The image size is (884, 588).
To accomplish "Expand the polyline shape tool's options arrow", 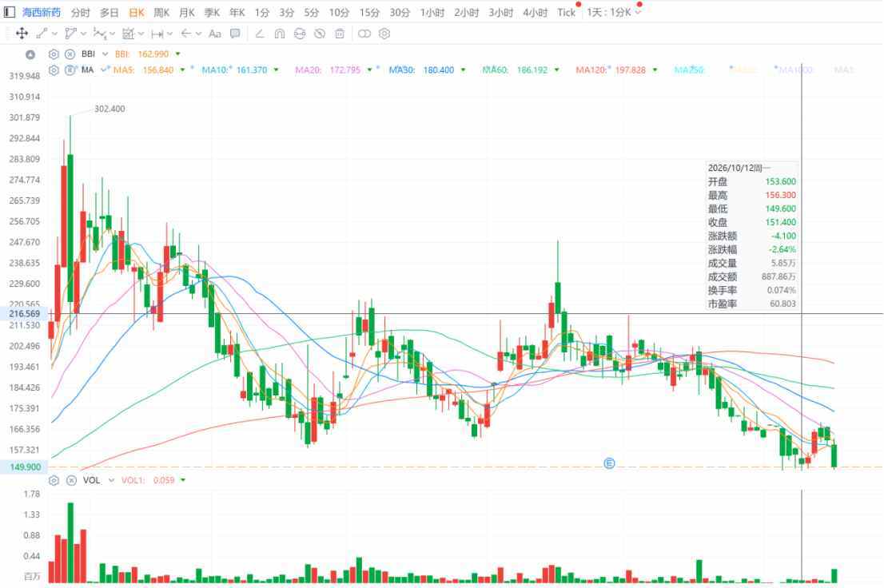I will tap(83, 34).
